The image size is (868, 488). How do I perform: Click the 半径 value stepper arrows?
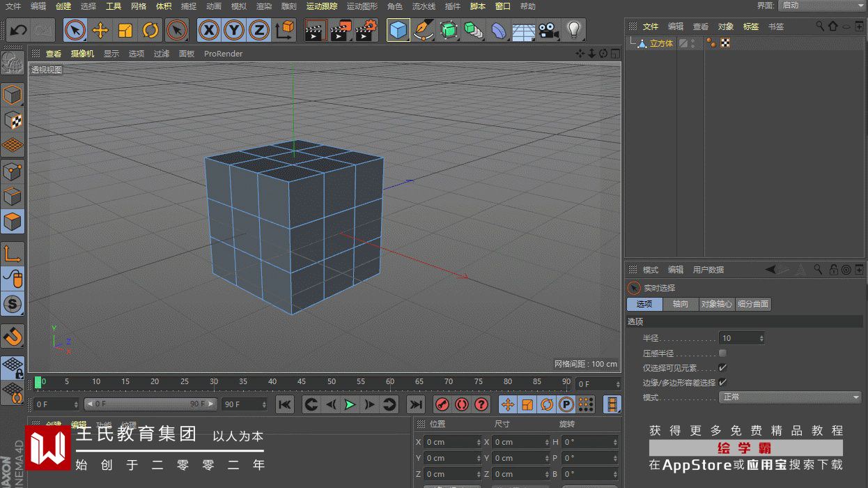761,338
